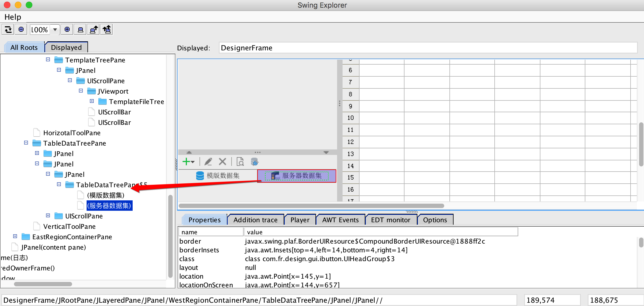This screenshot has width=644, height=306.
Task: Open the Help menu
Action: click(13, 17)
